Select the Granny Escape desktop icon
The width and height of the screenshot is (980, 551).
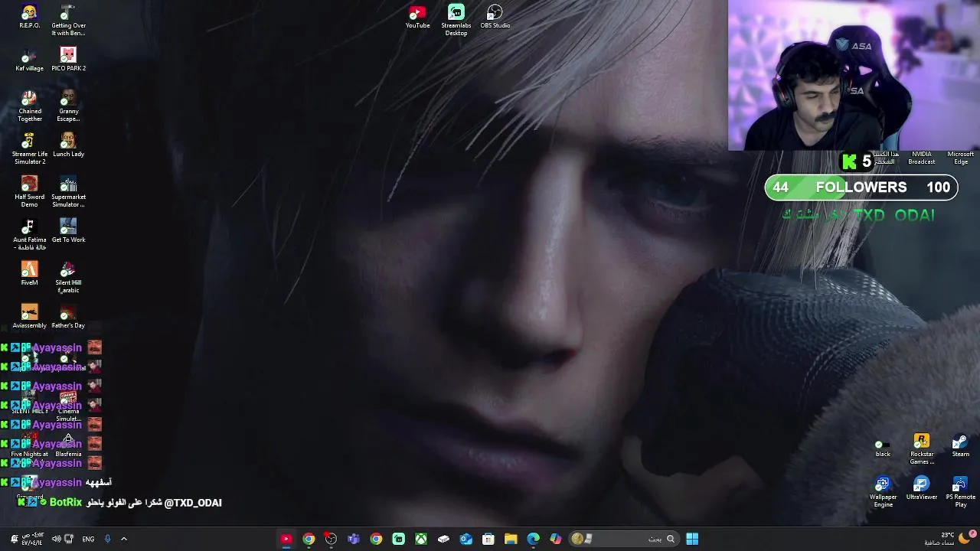click(68, 106)
